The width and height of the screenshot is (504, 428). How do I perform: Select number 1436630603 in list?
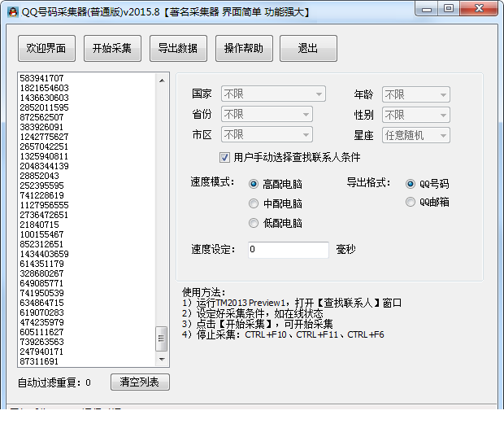pos(45,98)
